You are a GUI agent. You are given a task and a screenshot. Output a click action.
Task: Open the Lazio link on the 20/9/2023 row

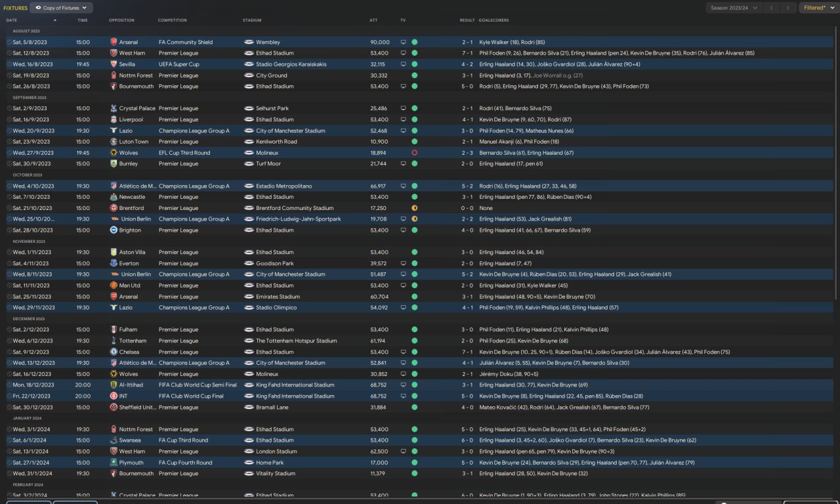click(x=125, y=131)
